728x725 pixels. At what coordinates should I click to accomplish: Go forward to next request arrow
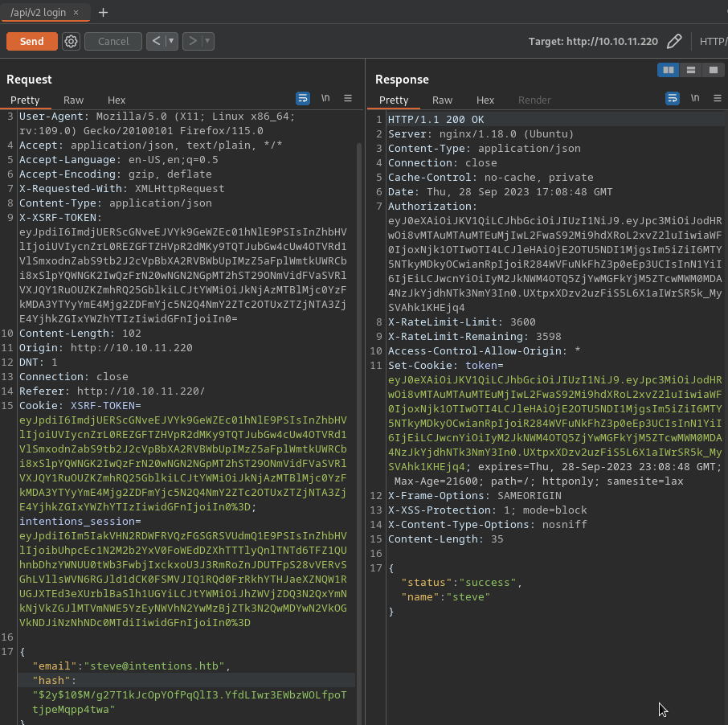[192, 41]
